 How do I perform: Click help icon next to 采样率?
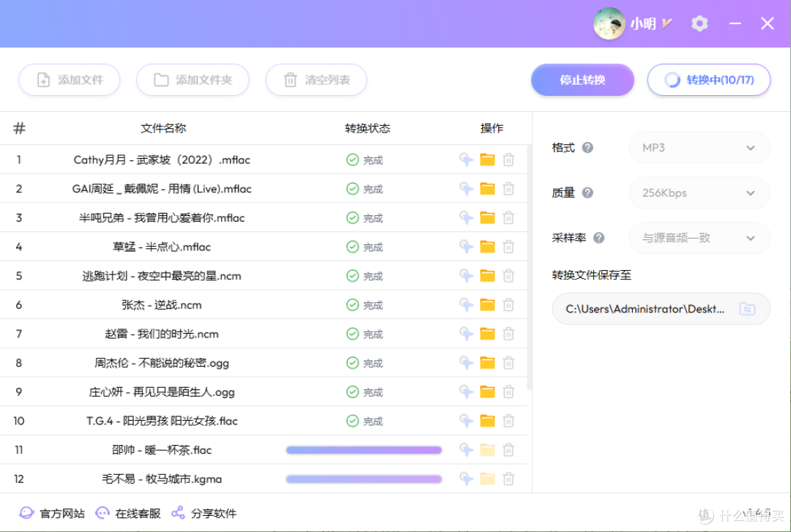pos(599,238)
